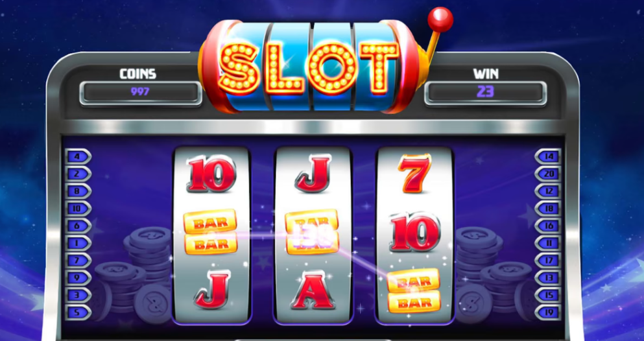Image resolution: width=644 pixels, height=341 pixels.
Task: Select payline 4 marker on left
Action: click(x=78, y=156)
